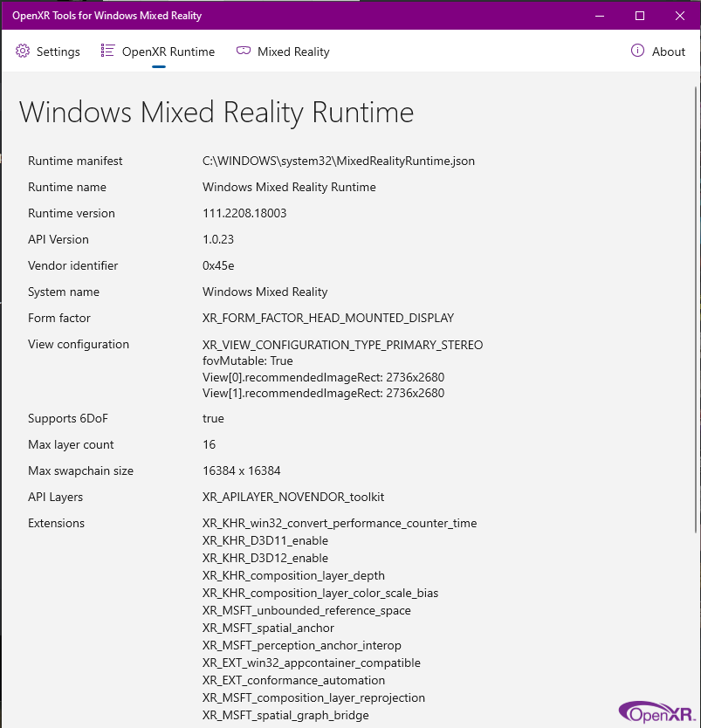Switch to OpenXR Runtime tab label
701x728 pixels.
tap(168, 52)
